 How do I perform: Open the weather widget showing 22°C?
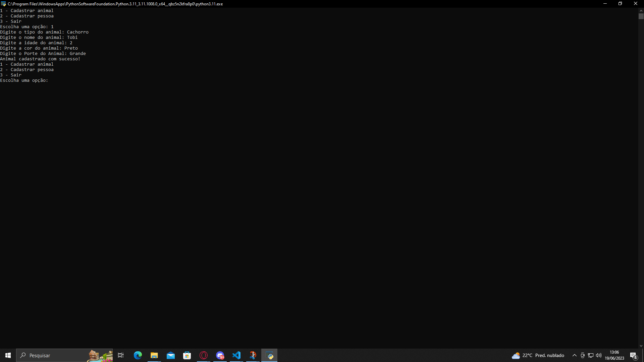click(538, 355)
